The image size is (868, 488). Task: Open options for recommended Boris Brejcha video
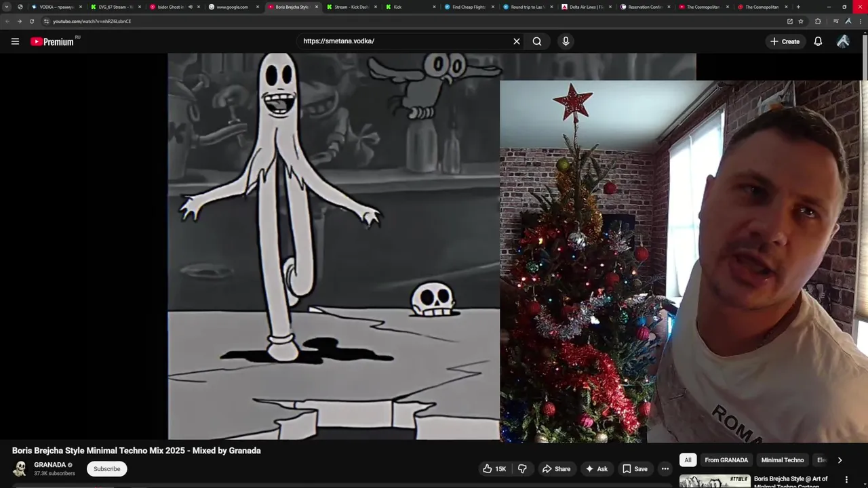(846, 480)
